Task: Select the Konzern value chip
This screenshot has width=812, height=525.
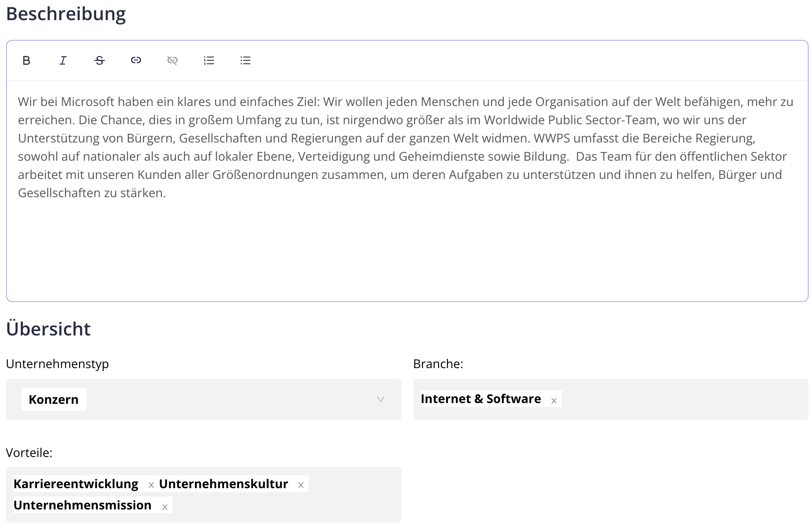Action: [x=54, y=399]
